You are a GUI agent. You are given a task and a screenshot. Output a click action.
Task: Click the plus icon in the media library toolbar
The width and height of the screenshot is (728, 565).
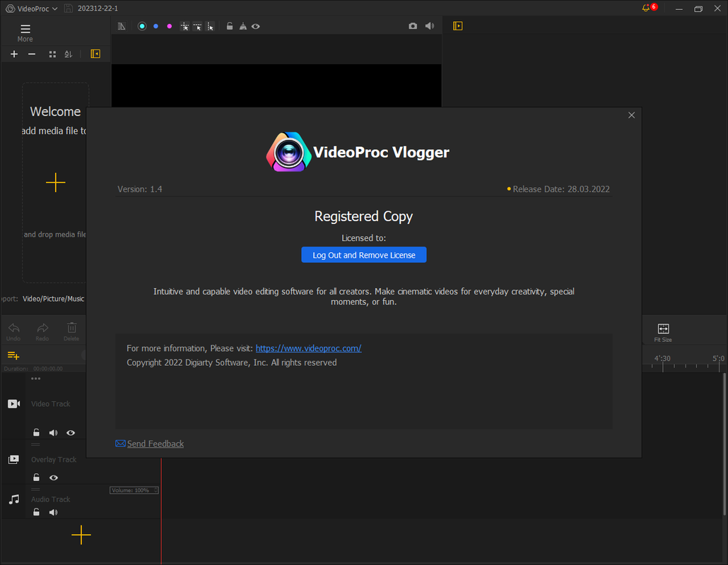[14, 54]
